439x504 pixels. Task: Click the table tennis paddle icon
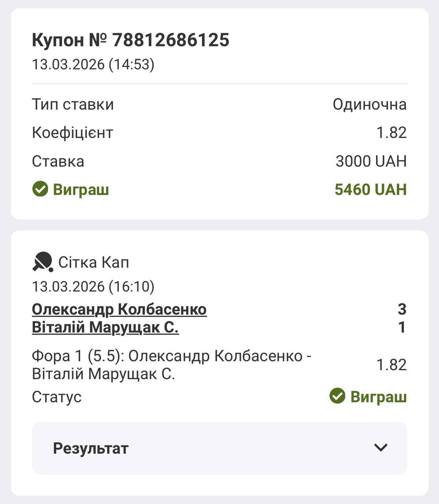(42, 262)
